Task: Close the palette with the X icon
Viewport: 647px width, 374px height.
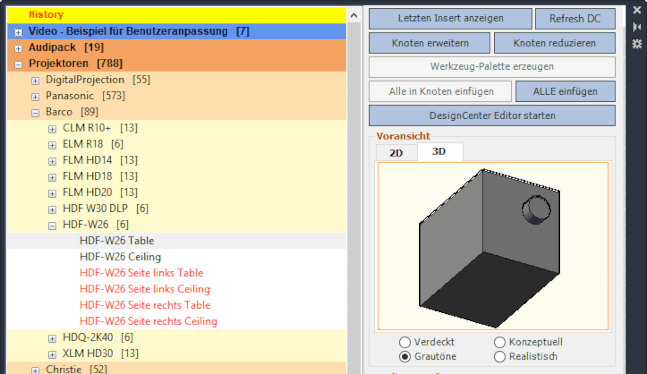Action: click(637, 10)
